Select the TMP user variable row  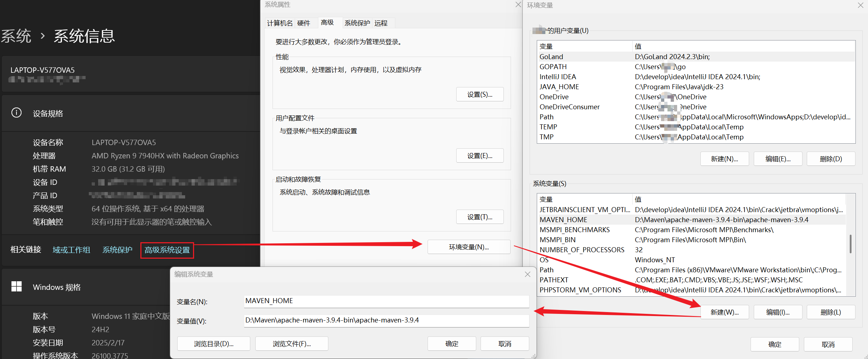coord(696,137)
